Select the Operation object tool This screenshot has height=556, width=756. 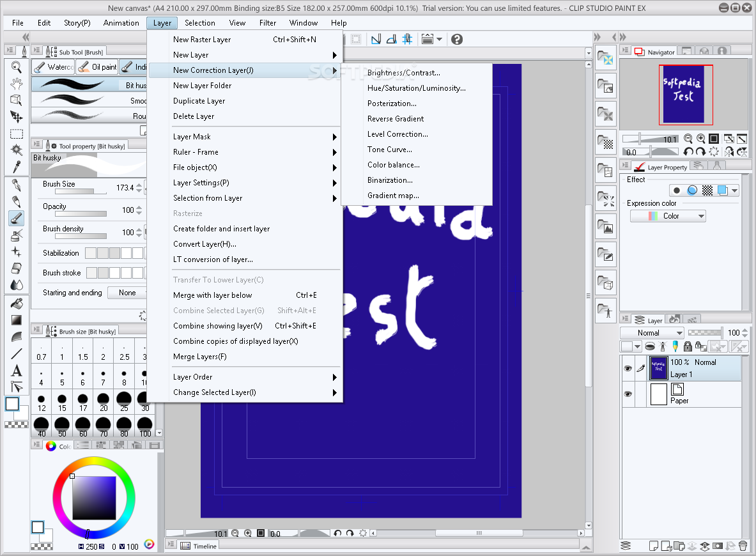[17, 100]
